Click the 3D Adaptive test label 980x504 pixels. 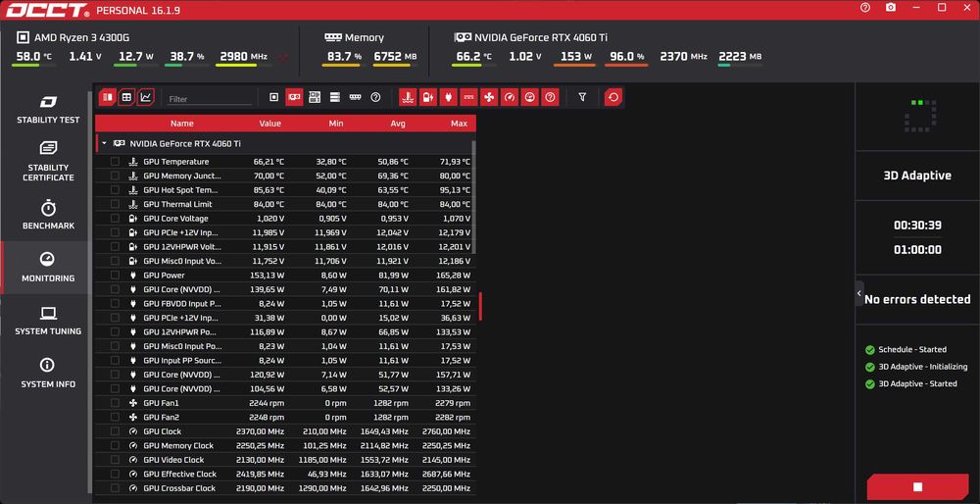pyautogui.click(x=917, y=176)
